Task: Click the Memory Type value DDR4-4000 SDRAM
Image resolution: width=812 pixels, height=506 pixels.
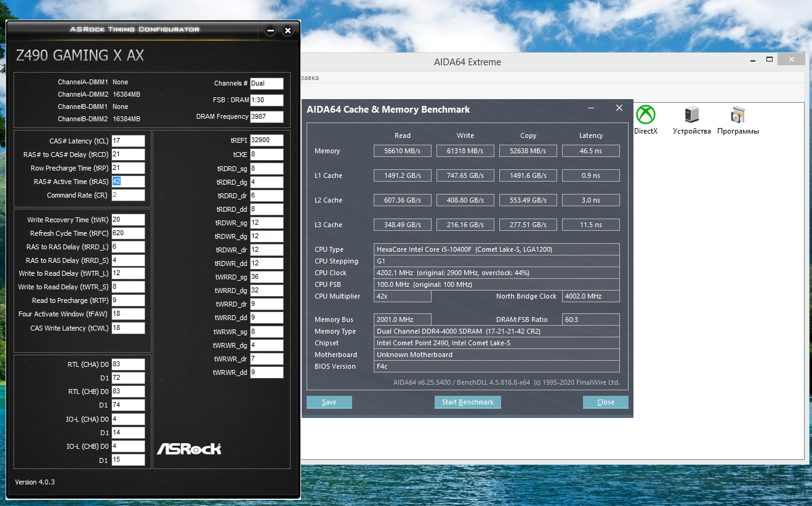Action: tap(497, 331)
